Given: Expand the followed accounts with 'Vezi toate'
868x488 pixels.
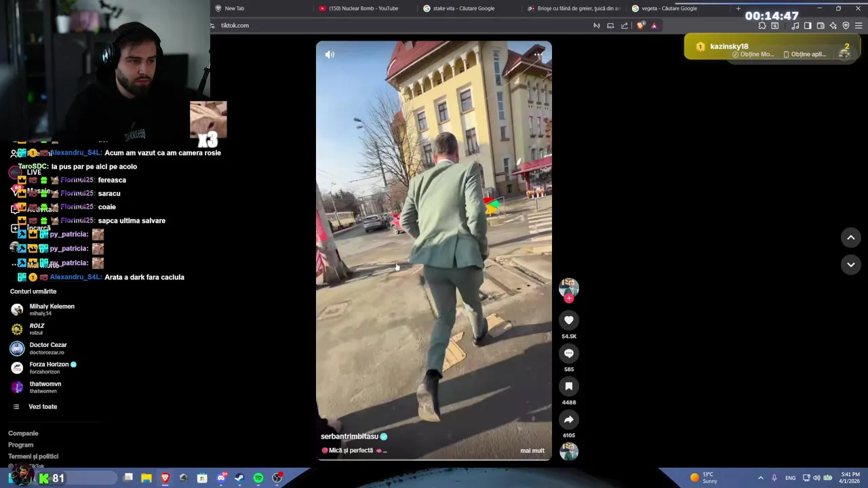Looking at the screenshot, I should pos(43,407).
